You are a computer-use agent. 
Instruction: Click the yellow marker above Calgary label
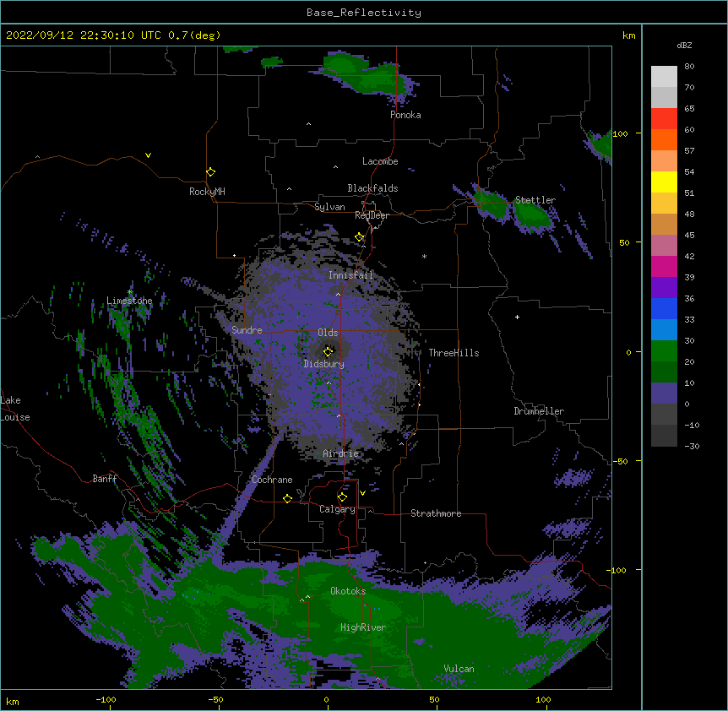(342, 497)
